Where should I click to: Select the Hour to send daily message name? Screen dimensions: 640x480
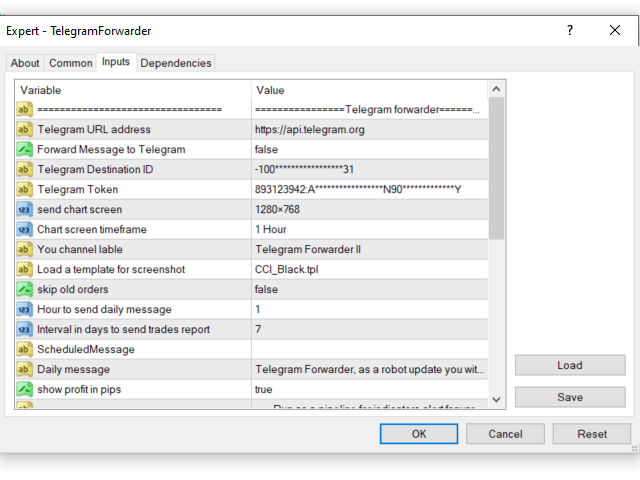pos(104,310)
